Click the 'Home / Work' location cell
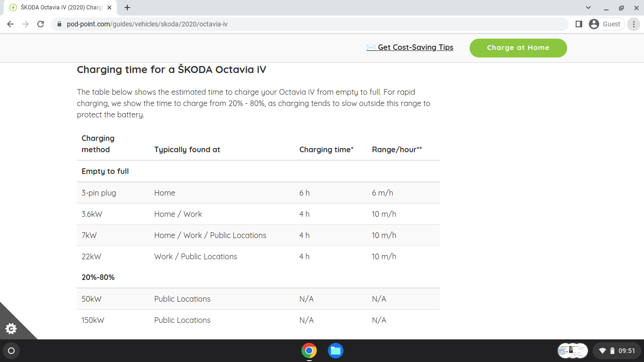 click(x=178, y=214)
